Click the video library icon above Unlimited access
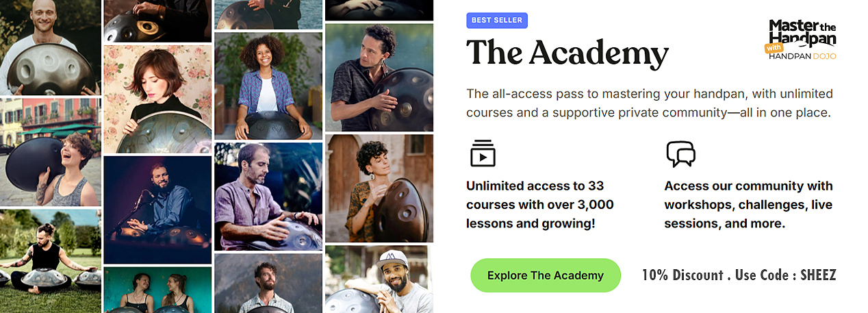Viewport: 868px width, 313px height. (x=483, y=153)
